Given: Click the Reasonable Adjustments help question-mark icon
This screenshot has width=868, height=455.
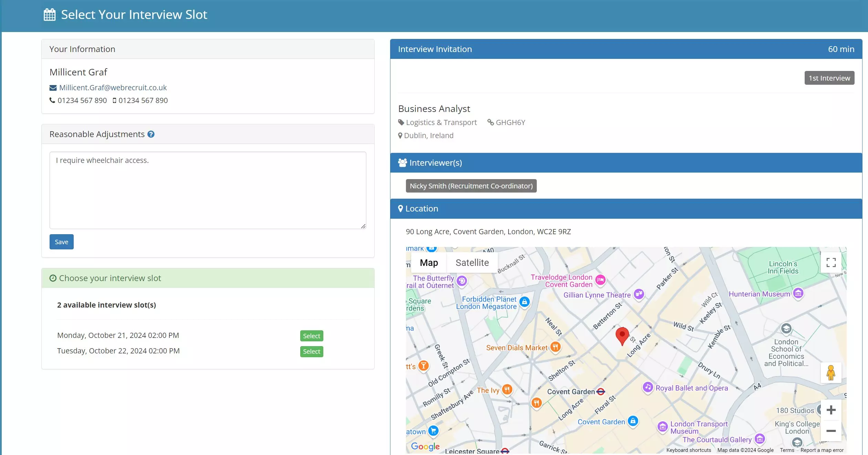Looking at the screenshot, I should (x=151, y=134).
